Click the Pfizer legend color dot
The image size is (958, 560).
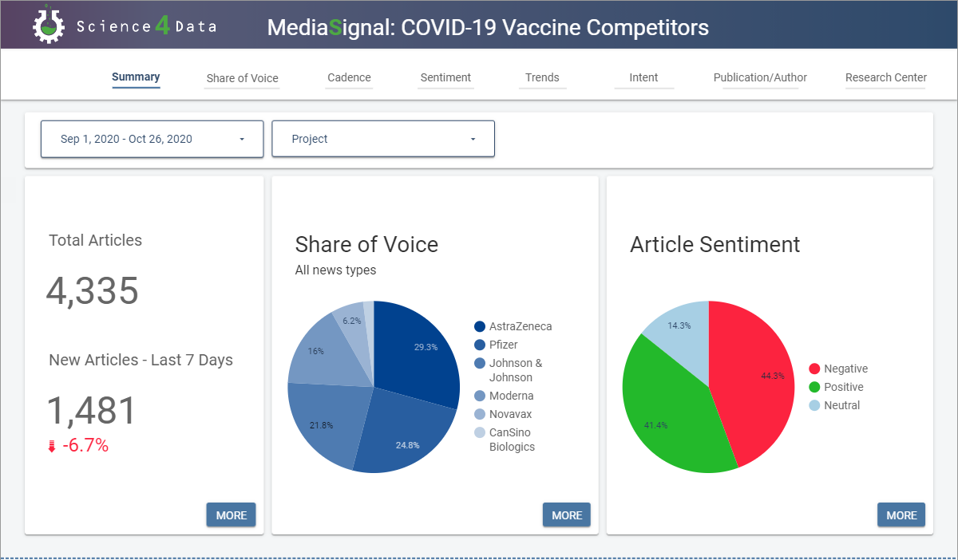[x=480, y=345]
